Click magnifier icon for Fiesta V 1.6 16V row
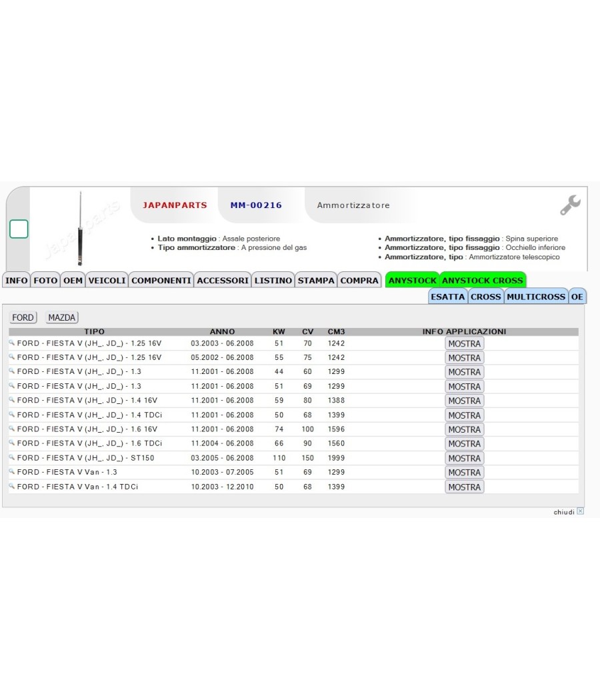Viewport: 600px width, 700px height. [x=12, y=429]
